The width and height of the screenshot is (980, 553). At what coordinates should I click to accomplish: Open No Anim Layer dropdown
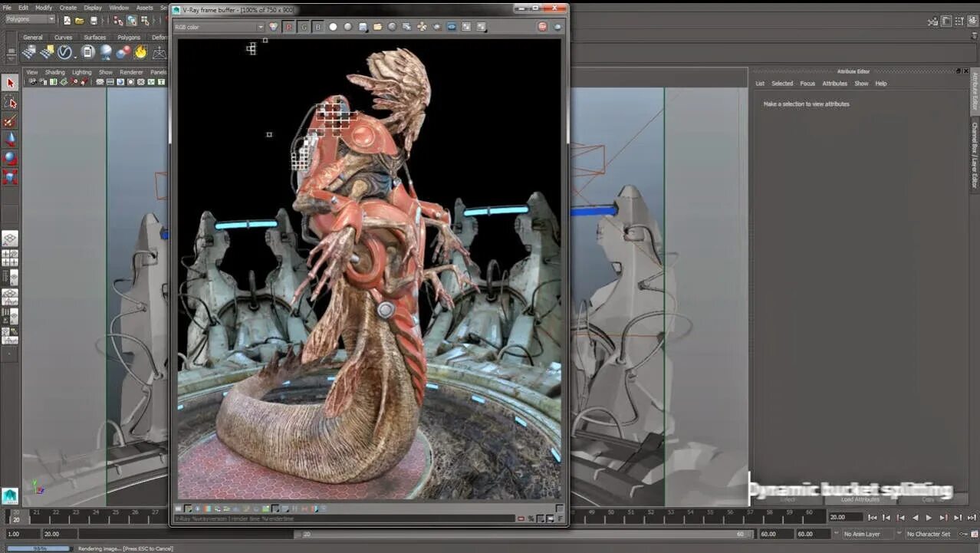pyautogui.click(x=870, y=534)
